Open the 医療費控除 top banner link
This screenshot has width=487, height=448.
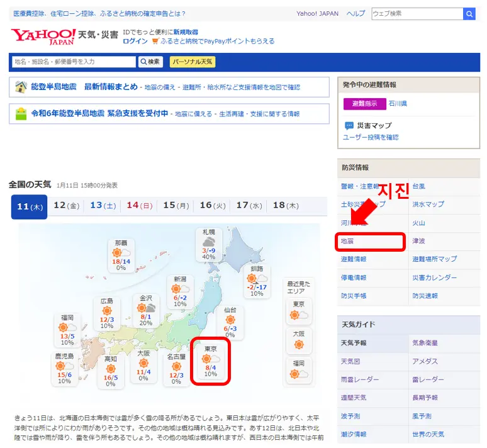coord(99,14)
